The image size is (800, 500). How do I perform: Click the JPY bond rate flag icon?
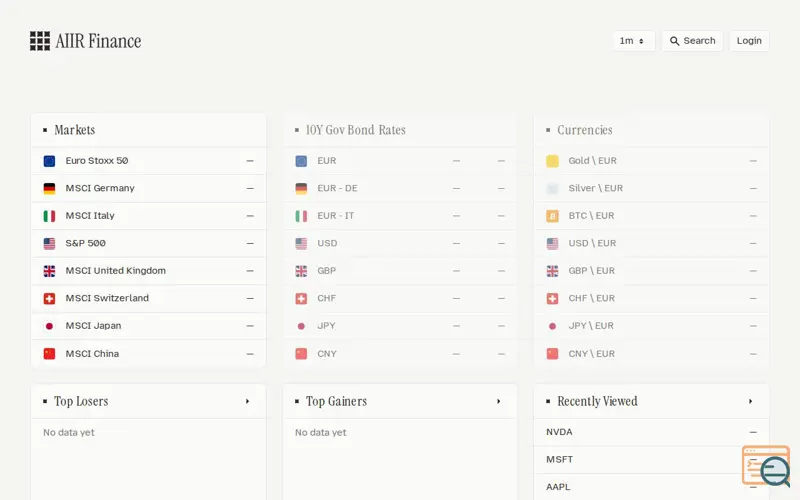click(301, 326)
